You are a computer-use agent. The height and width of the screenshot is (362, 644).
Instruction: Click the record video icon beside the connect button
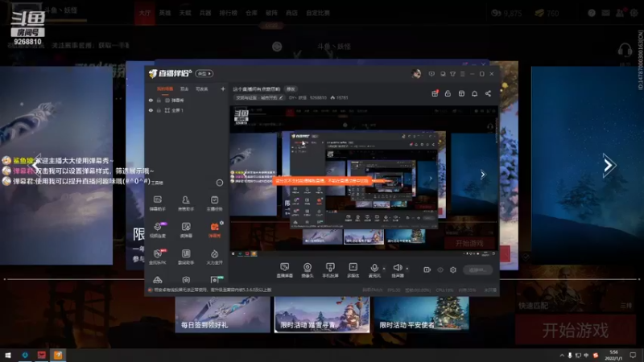tap(427, 269)
